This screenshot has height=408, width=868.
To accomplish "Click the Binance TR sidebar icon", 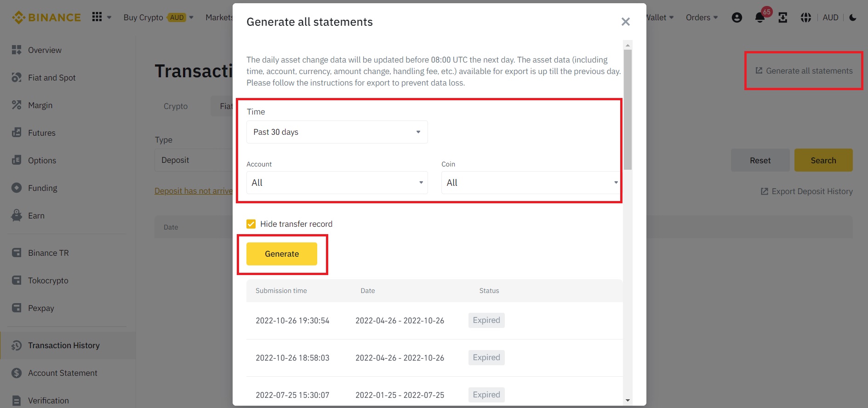I will [17, 253].
